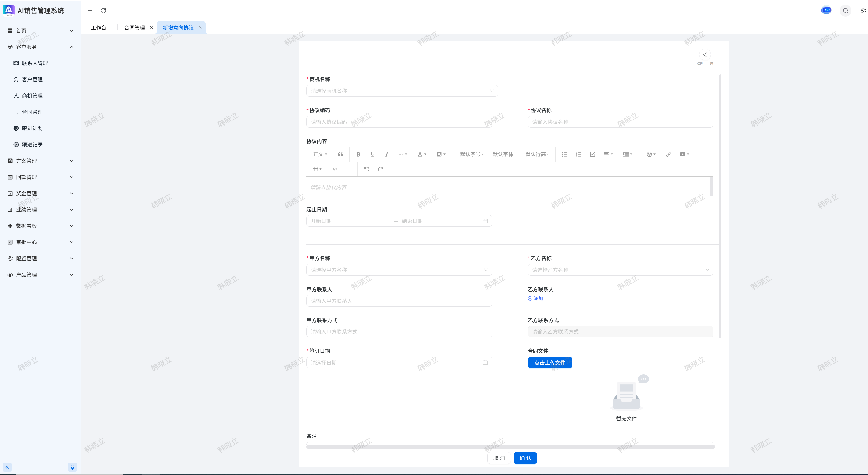Open 商机管理 in the sidebar
The height and width of the screenshot is (475, 868).
tap(32, 96)
